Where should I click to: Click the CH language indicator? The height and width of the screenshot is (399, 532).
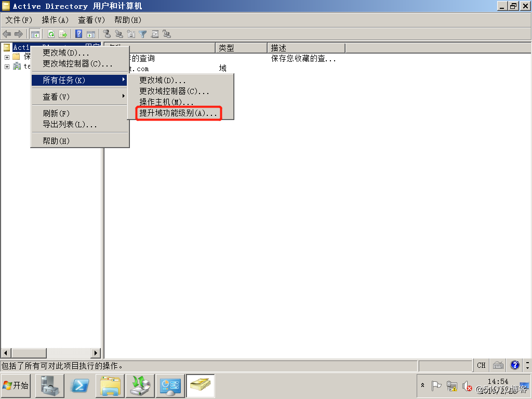pyautogui.click(x=481, y=365)
